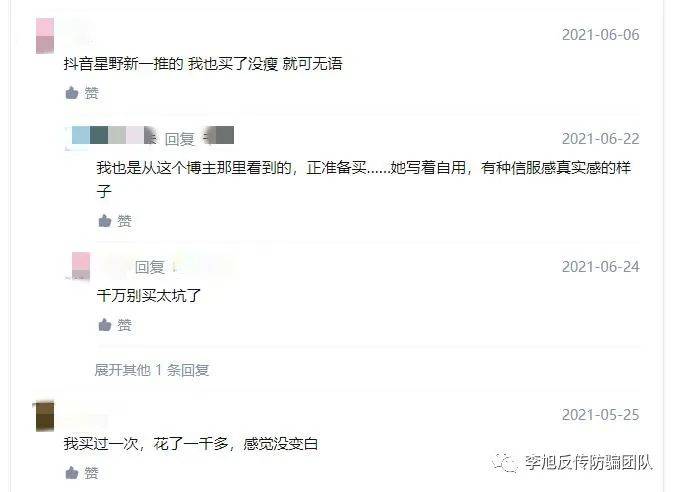Open brown avatar of the 2021-05-25 commenter
The height and width of the screenshot is (492, 674).
coord(45,416)
